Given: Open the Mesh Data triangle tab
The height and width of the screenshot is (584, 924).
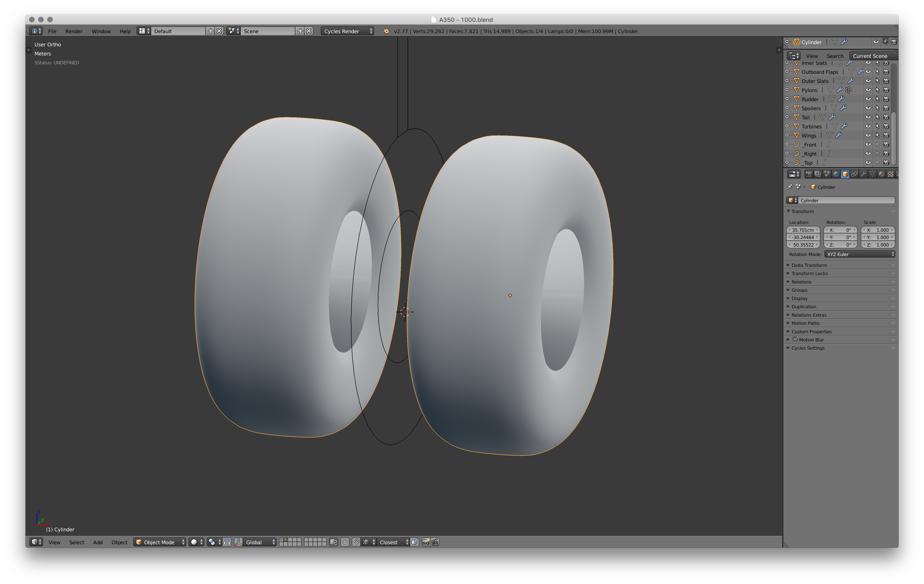Looking at the screenshot, I should click(x=872, y=174).
